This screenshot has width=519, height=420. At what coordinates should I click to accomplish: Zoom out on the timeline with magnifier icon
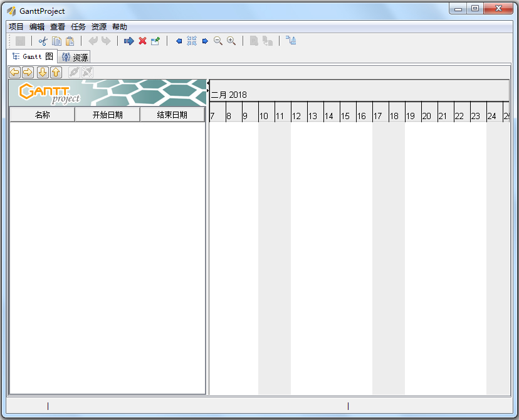coord(218,41)
